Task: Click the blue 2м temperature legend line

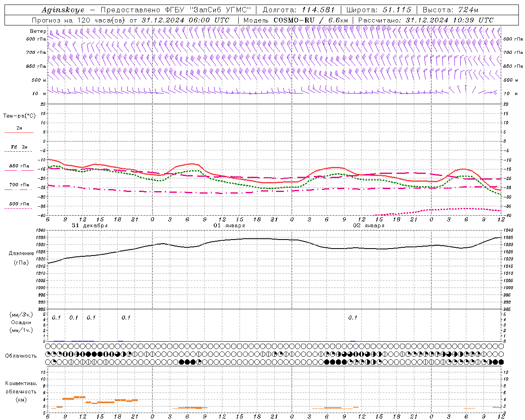Action: 19,132
